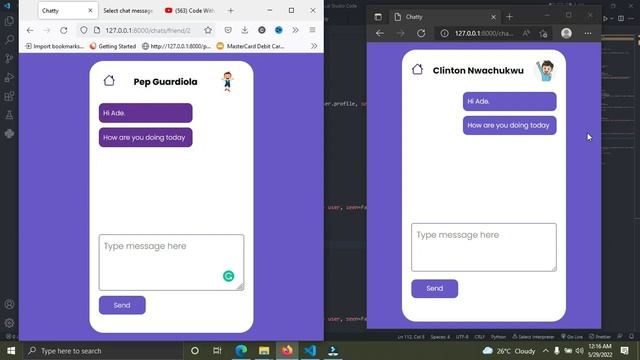
Task: Open VS Code Source Control view
Action: click(9, 58)
